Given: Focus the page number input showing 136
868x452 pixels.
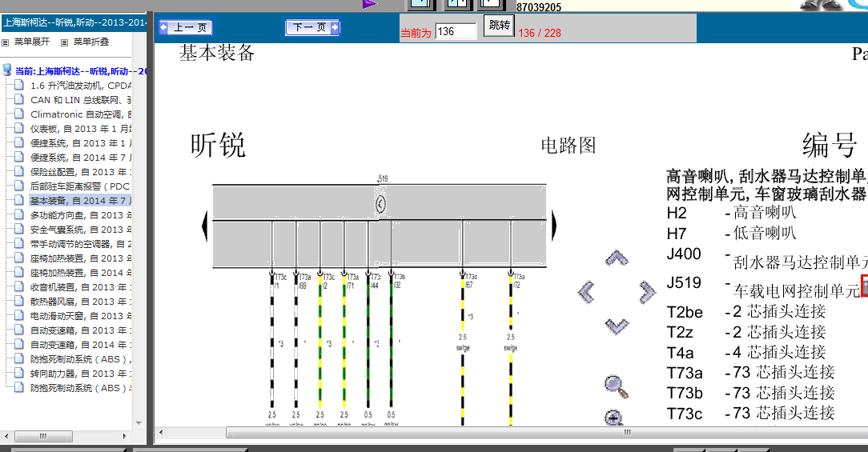Looking at the screenshot, I should point(456,31).
